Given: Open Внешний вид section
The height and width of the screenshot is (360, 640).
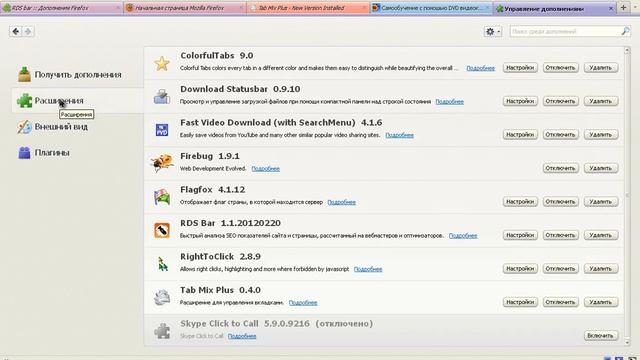Looking at the screenshot, I should [x=53, y=127].
